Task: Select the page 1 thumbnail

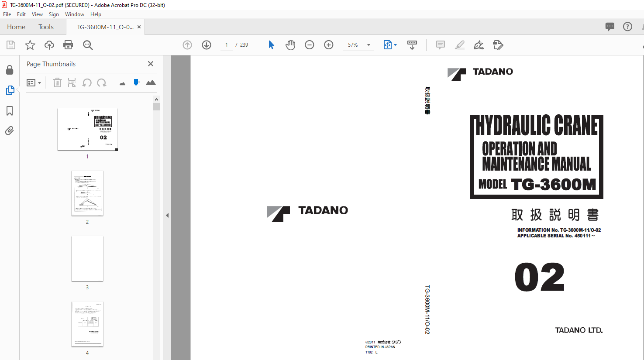Action: pos(87,129)
